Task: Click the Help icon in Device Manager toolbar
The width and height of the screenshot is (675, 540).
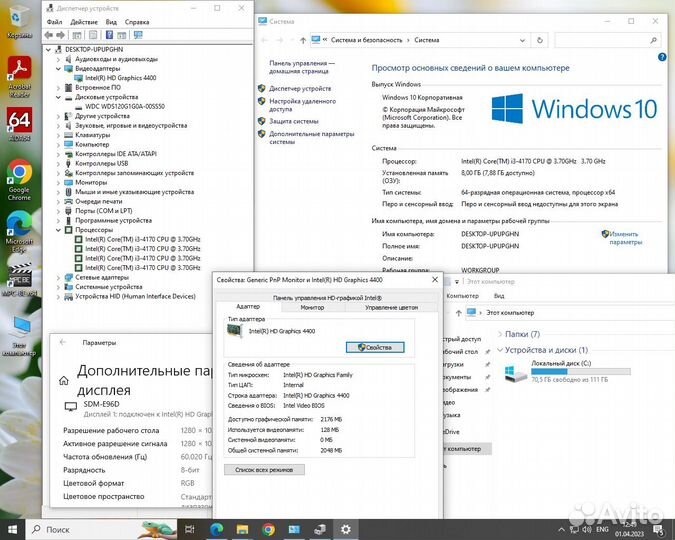Action: pyautogui.click(x=109, y=35)
